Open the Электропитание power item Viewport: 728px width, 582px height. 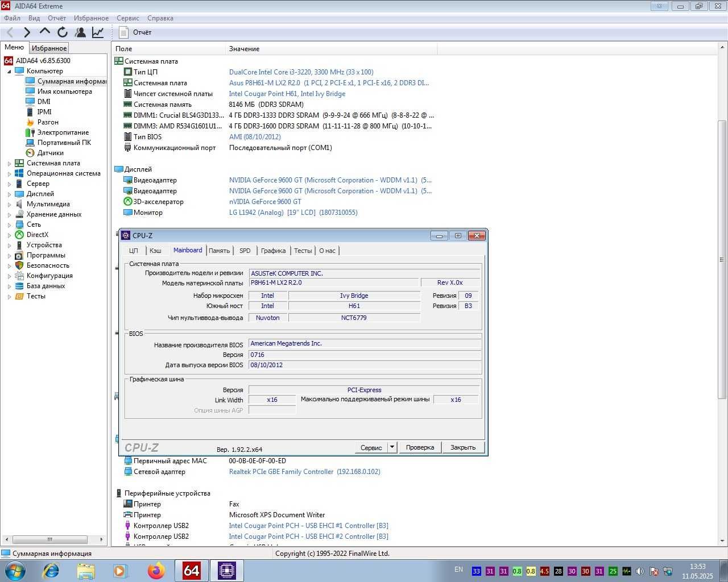tap(63, 132)
